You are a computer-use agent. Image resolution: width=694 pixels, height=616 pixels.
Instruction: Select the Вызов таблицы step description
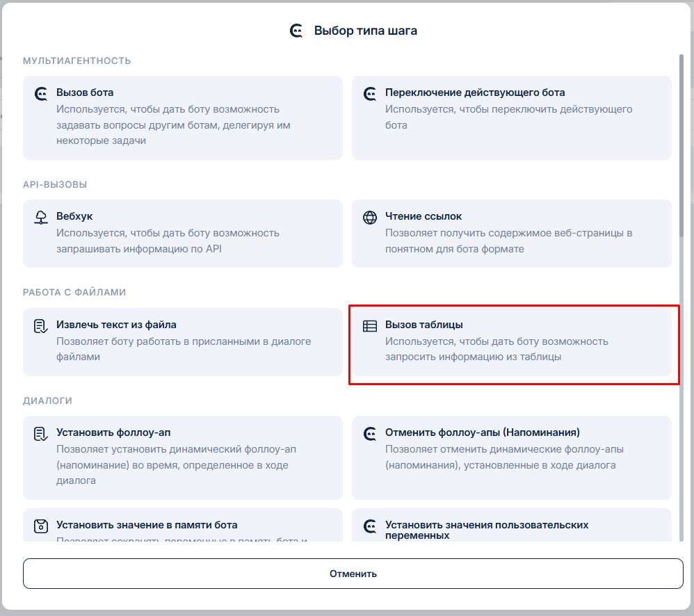coord(497,349)
